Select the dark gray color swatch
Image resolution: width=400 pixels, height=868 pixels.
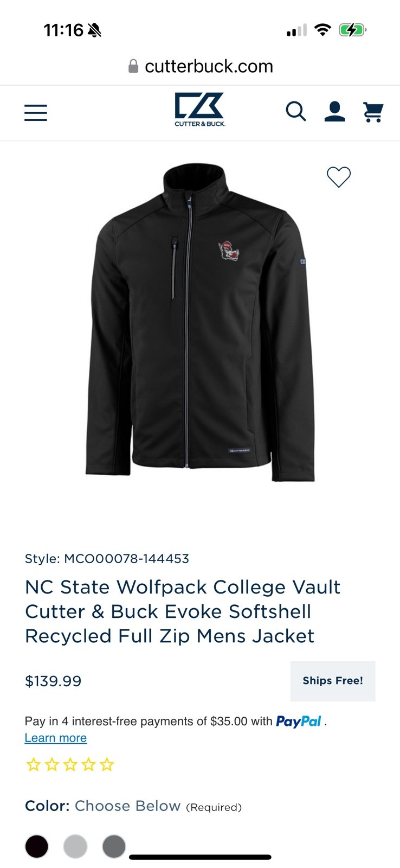(114, 846)
